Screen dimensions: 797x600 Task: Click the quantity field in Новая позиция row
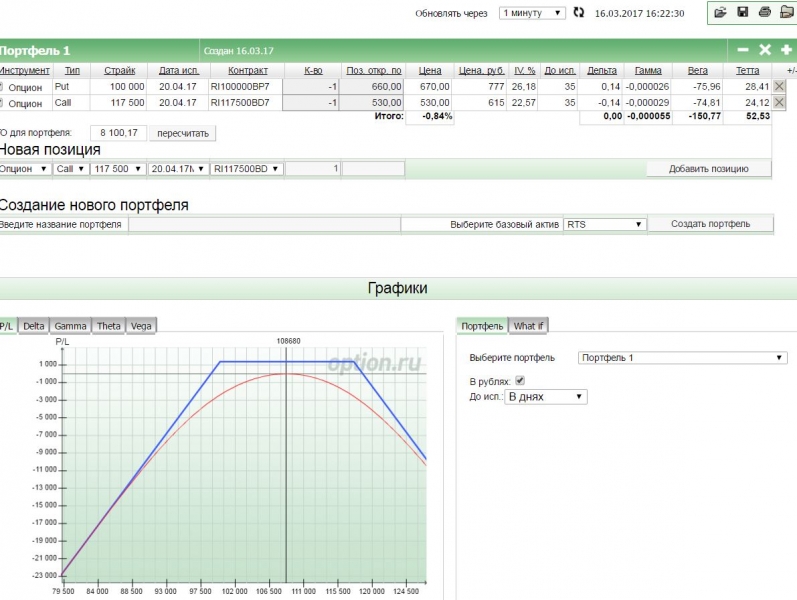pyautogui.click(x=313, y=169)
